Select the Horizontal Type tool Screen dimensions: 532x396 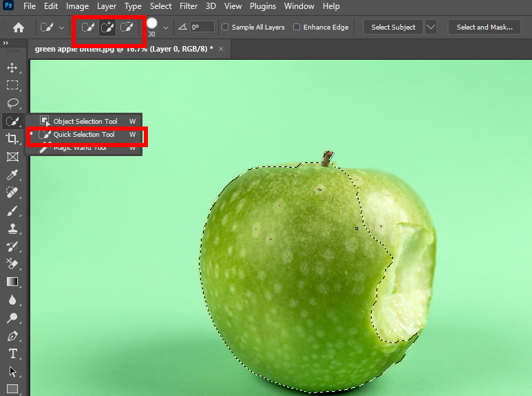(12, 353)
